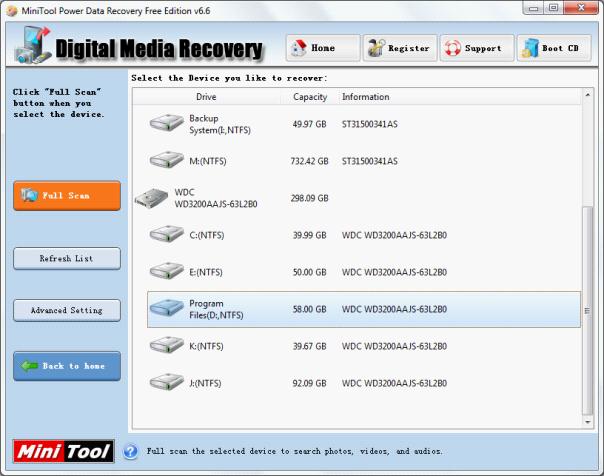Click the 39.99 GB capacity value
The image size is (604, 476).
click(309, 235)
